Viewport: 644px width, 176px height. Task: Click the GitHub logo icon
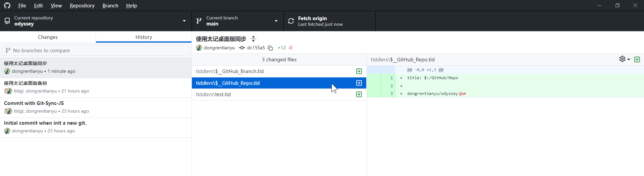pyautogui.click(x=7, y=6)
